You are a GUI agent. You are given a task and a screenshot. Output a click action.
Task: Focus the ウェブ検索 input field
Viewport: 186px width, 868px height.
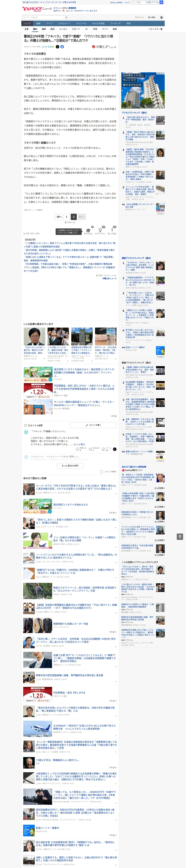(x=138, y=2)
